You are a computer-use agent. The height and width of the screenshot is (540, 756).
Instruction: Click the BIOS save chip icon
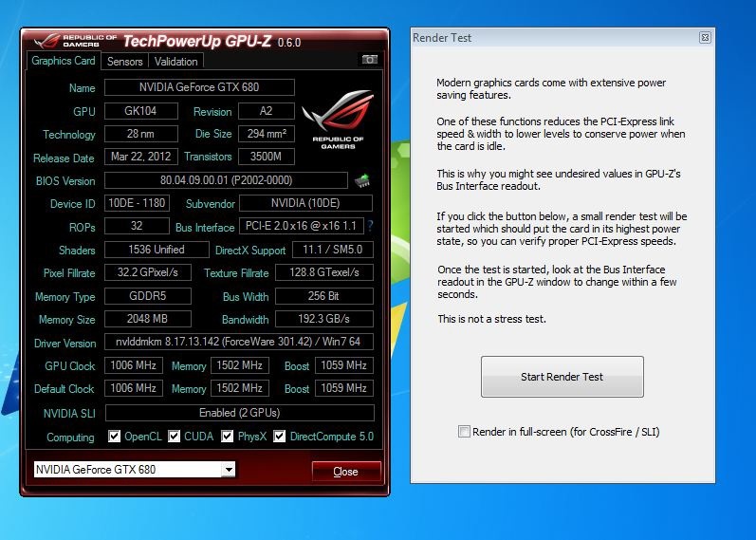[362, 180]
